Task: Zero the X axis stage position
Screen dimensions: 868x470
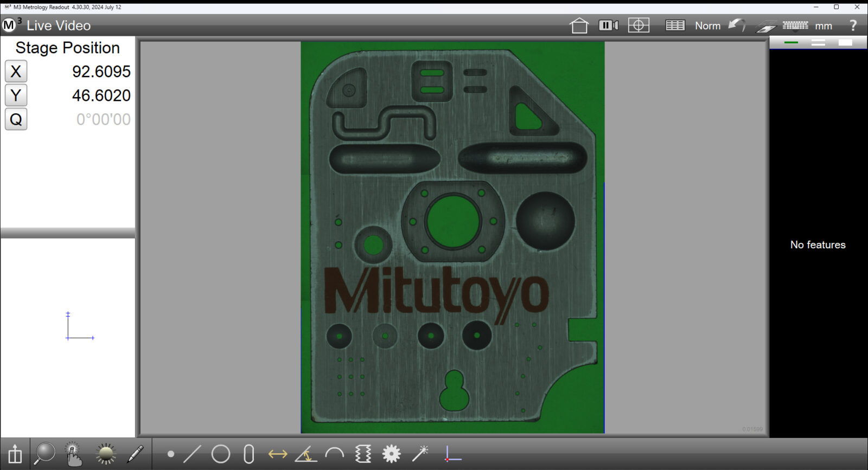Action: (x=16, y=72)
